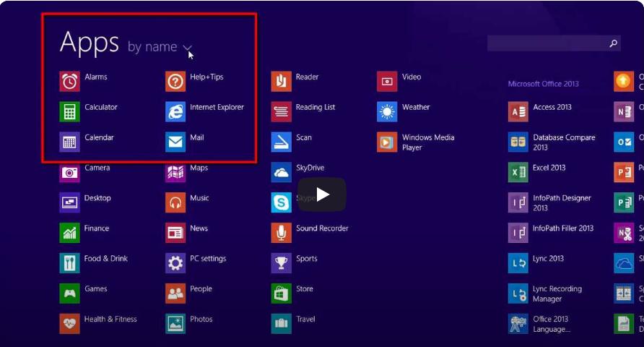Open the Music headphones icon

coord(175,202)
